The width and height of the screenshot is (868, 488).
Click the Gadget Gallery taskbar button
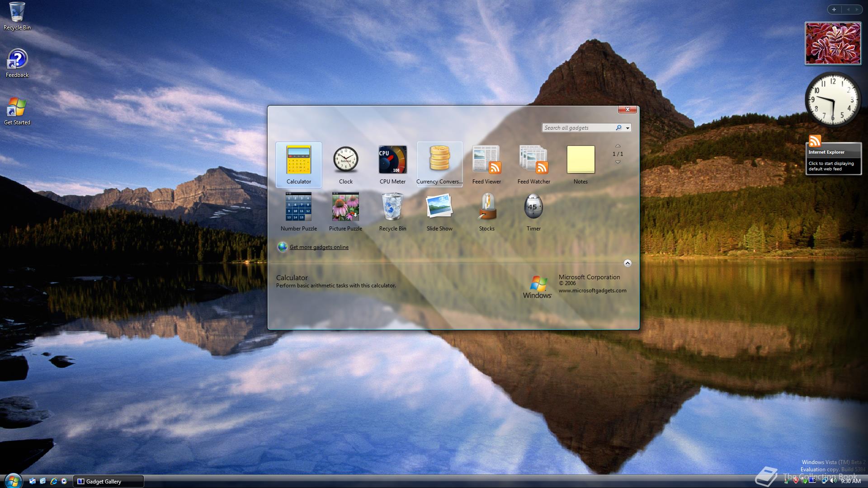(109, 482)
